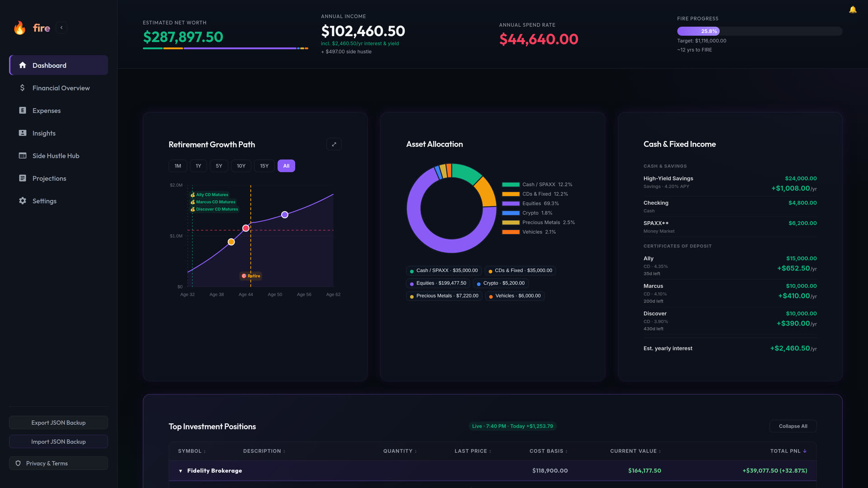868x488 pixels.
Task: Select the 1M time range
Action: point(178,166)
